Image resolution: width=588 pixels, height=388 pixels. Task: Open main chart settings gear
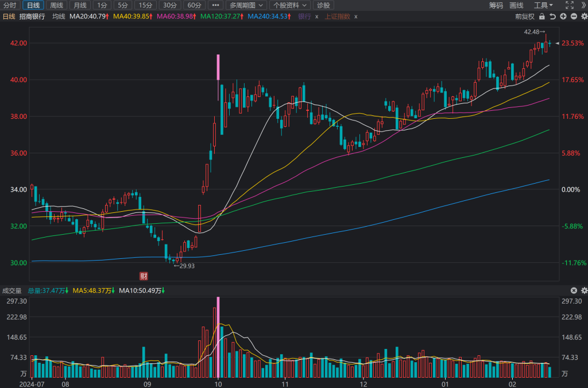583,17
